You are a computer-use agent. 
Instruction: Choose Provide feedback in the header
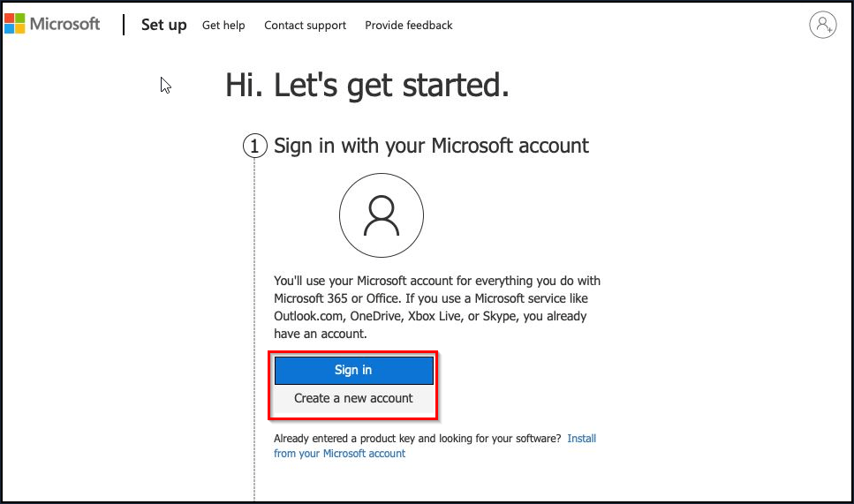409,25
